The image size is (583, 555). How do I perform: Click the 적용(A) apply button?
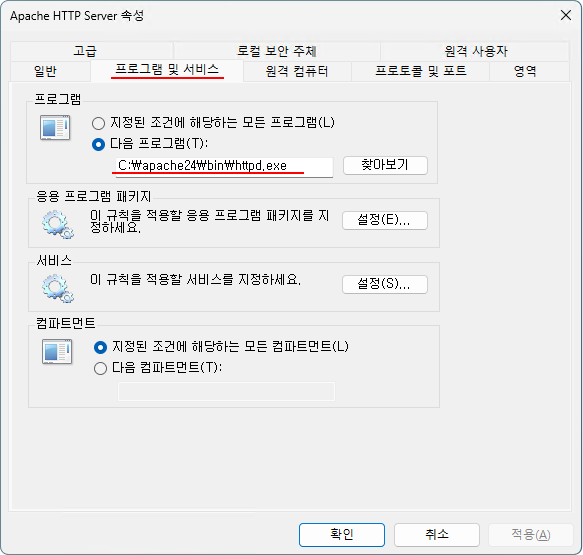coord(531,535)
